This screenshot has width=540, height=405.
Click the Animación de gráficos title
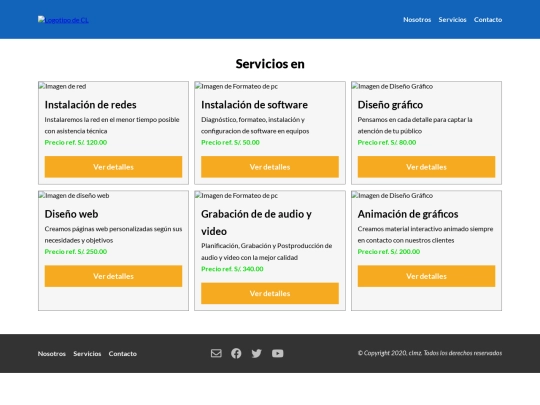point(408,214)
